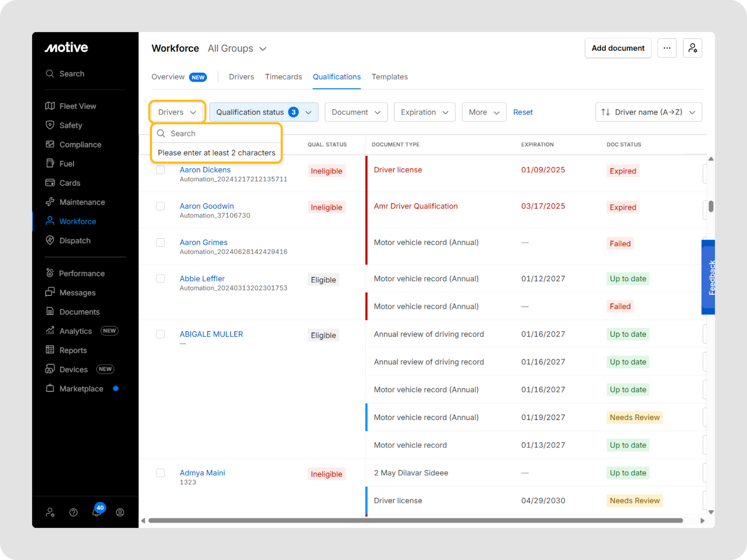Viewport: 747px width, 560px height.
Task: Expand the Qualification status filter dropdown
Action: click(x=264, y=112)
